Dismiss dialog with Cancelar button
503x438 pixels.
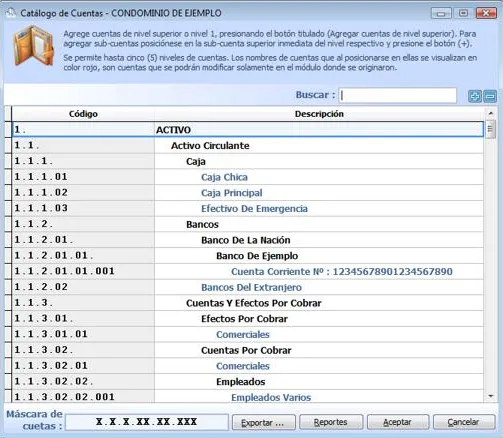464,422
